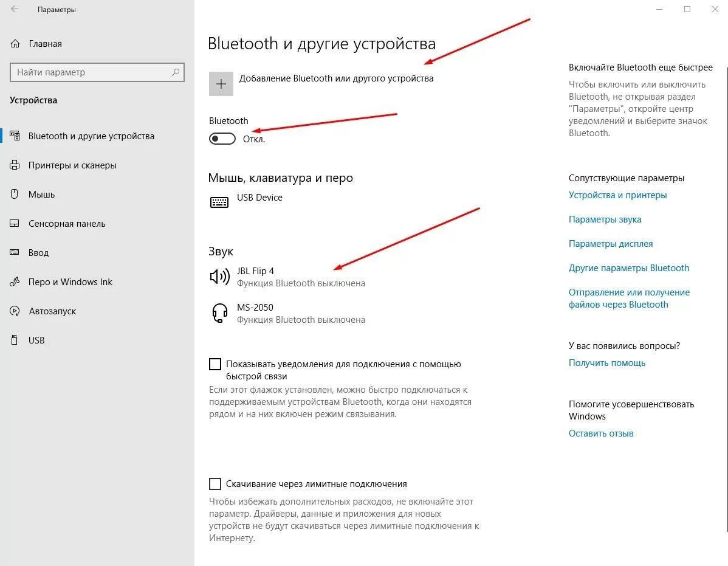Screen dimensions: 728x566
Task: Open the Устройства и принтеры link
Action: point(617,195)
